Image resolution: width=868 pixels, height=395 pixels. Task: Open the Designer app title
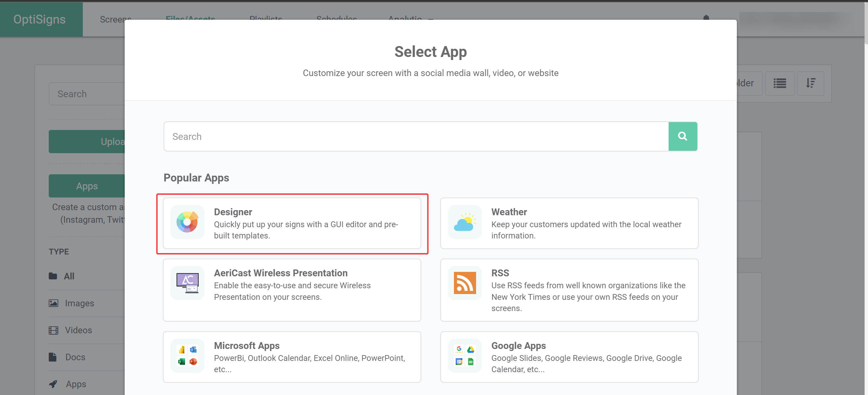point(233,212)
